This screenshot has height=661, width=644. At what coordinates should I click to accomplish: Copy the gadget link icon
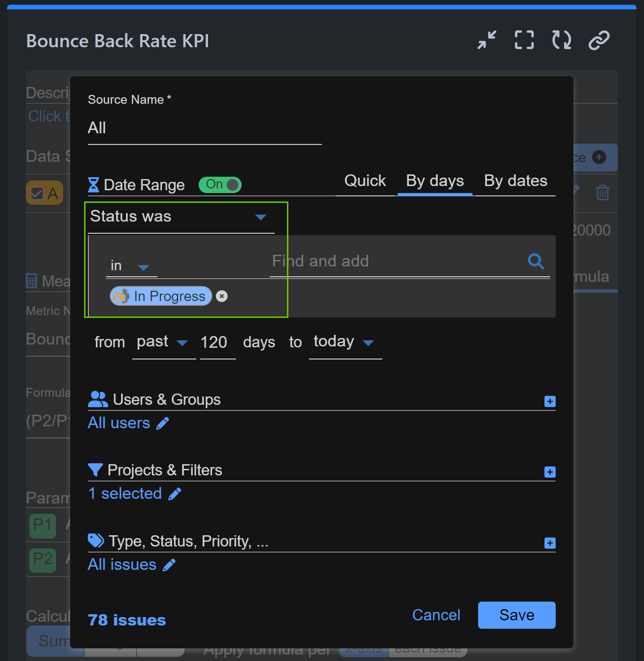(x=599, y=40)
